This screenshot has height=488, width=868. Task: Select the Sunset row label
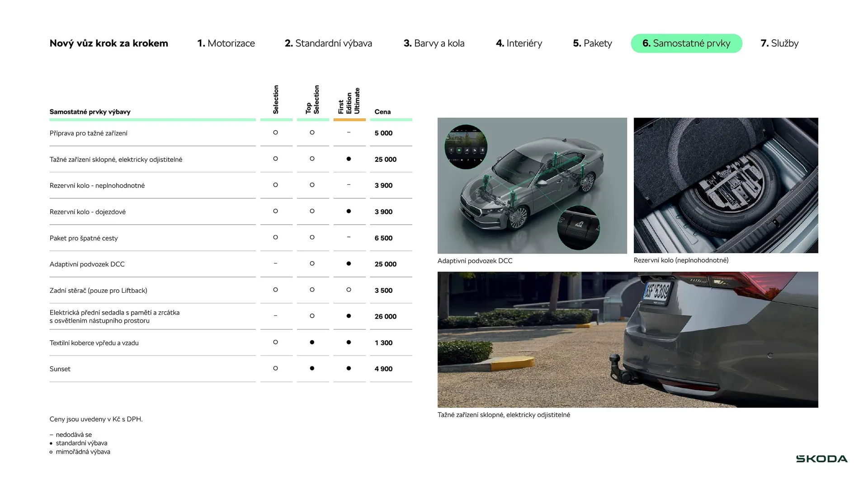60,369
